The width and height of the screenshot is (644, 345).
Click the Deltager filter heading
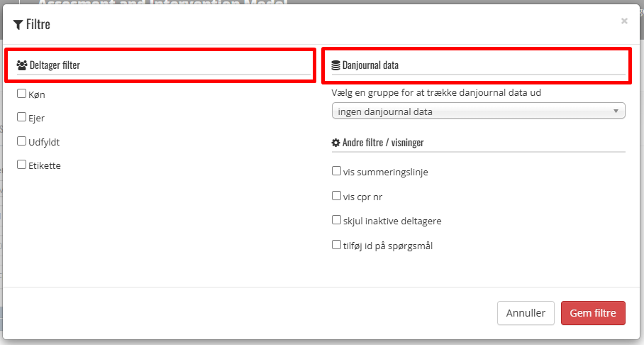click(55, 65)
